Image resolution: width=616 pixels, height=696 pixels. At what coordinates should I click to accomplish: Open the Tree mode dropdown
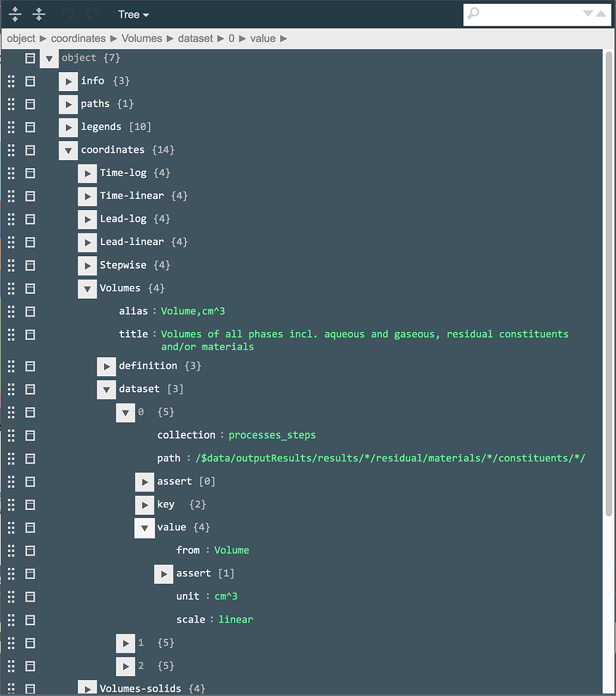133,14
